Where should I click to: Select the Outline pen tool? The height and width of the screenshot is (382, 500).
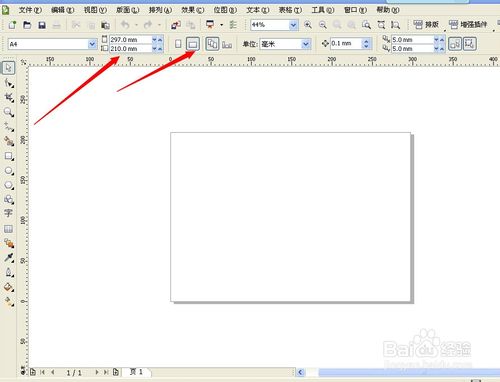9,272
